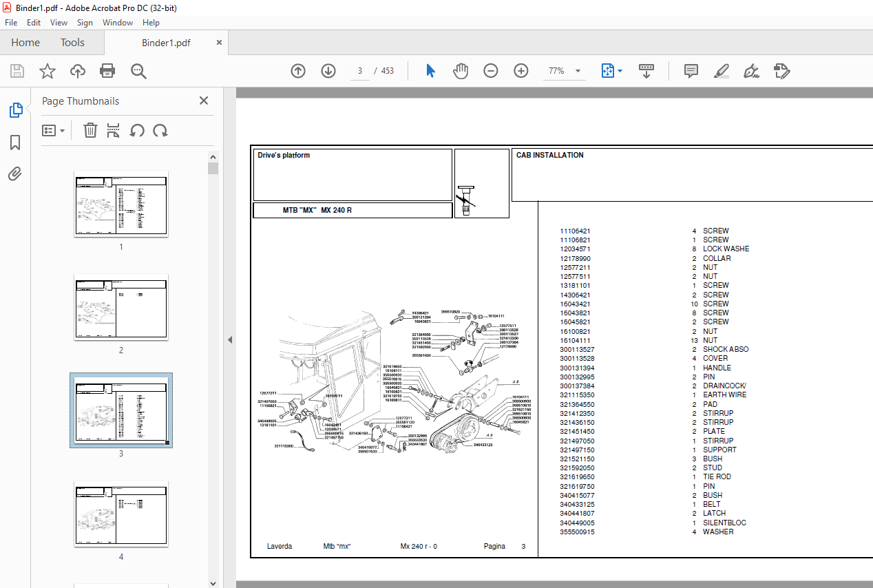Collapse the navigation pane arrow
Viewport: 873px width, 588px height.
[x=230, y=340]
